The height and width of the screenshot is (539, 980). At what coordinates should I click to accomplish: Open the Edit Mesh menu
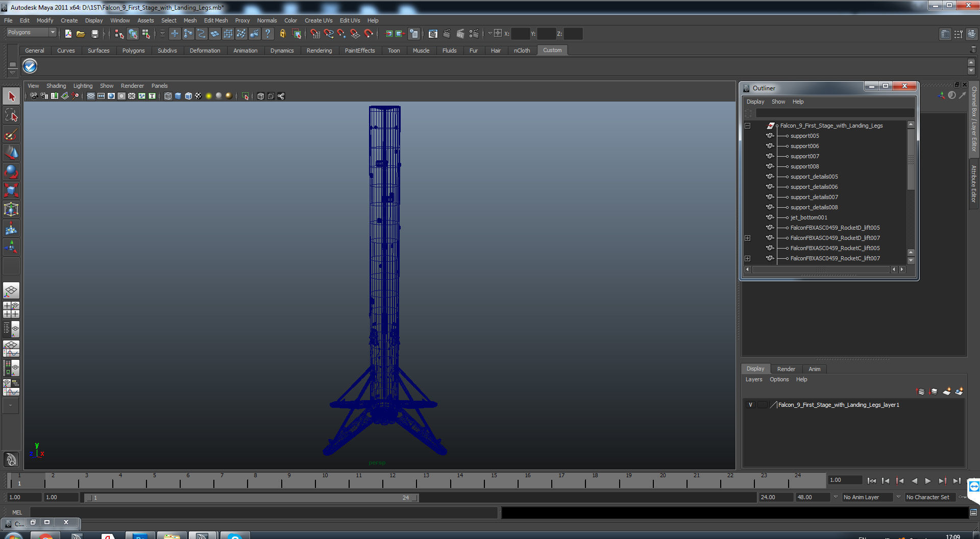point(216,20)
